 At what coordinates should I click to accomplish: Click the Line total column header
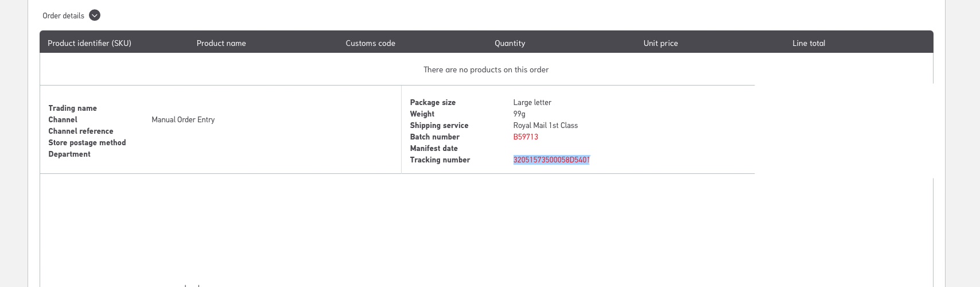coord(808,43)
